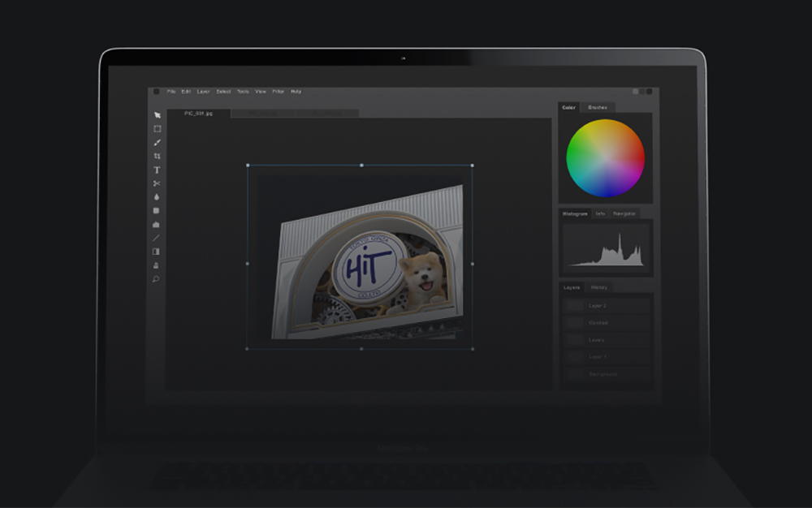812x508 pixels.
Task: Select the Line tool
Action: point(156,238)
